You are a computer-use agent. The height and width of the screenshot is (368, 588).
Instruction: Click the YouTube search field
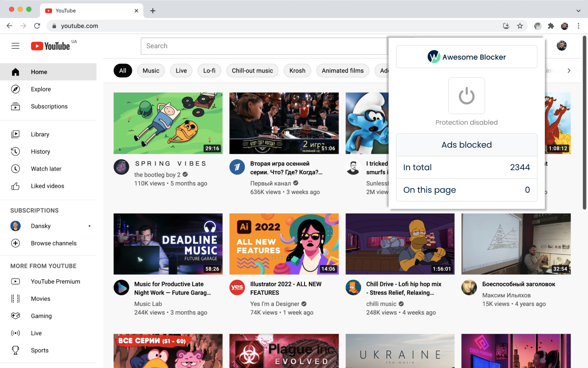pyautogui.click(x=264, y=46)
